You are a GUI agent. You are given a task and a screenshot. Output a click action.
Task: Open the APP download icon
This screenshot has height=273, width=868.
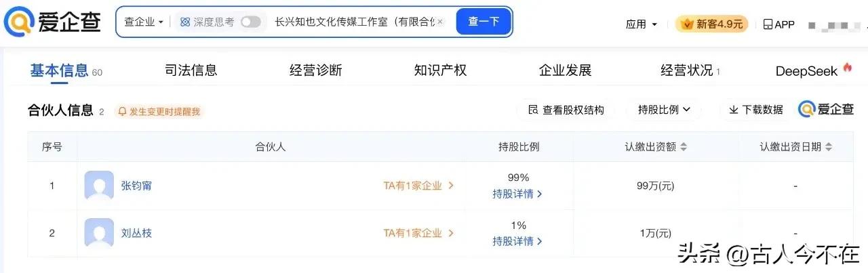coord(778,24)
